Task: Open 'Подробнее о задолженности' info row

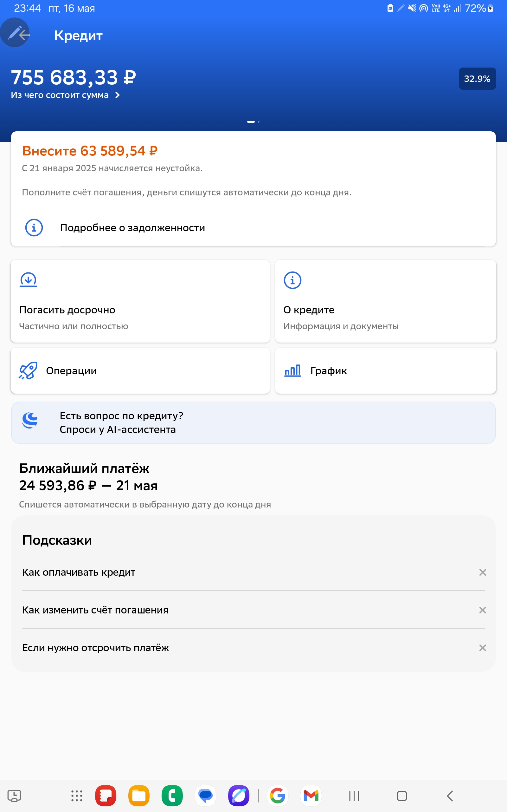Action: [x=253, y=228]
